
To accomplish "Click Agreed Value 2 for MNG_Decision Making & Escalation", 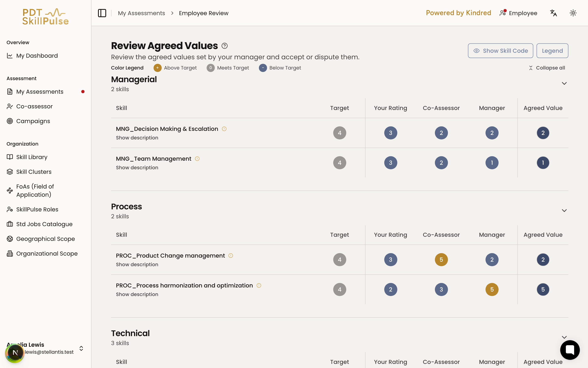I will [x=543, y=133].
